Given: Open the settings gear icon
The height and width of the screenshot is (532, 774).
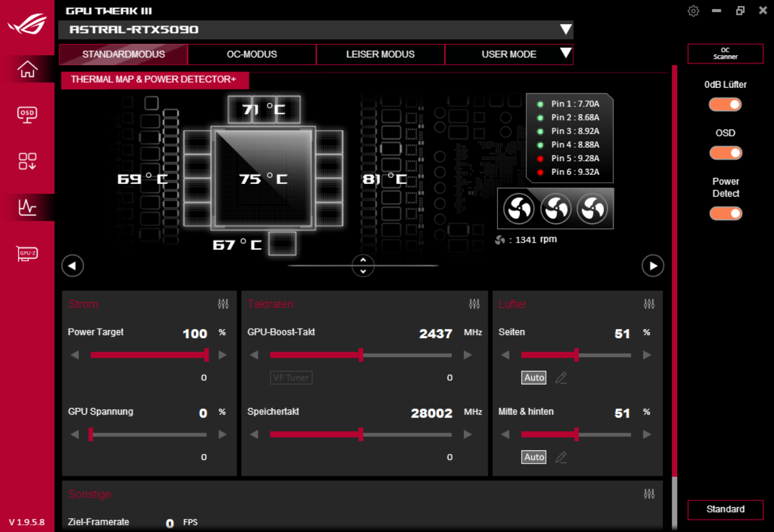Looking at the screenshot, I should (694, 11).
